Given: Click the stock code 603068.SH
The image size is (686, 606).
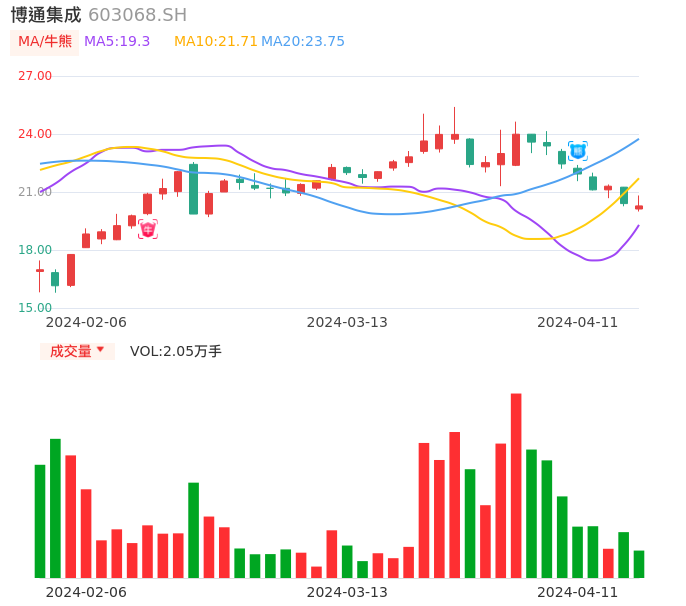Looking at the screenshot, I should pos(137,15).
